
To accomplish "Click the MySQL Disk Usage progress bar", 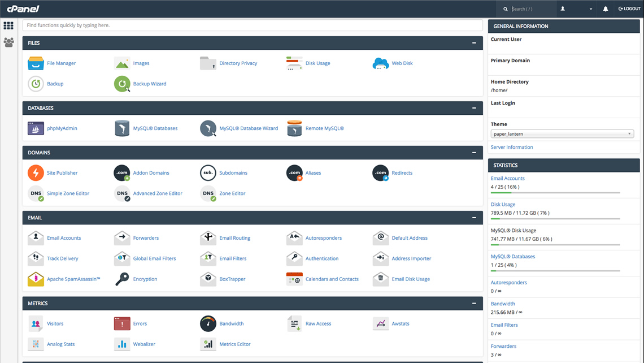I will point(555,245).
